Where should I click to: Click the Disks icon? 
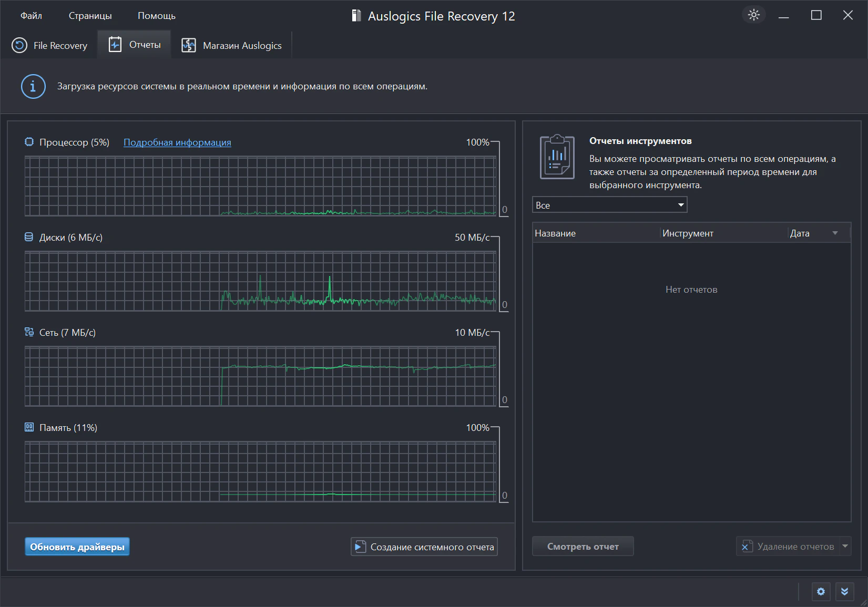pos(29,237)
